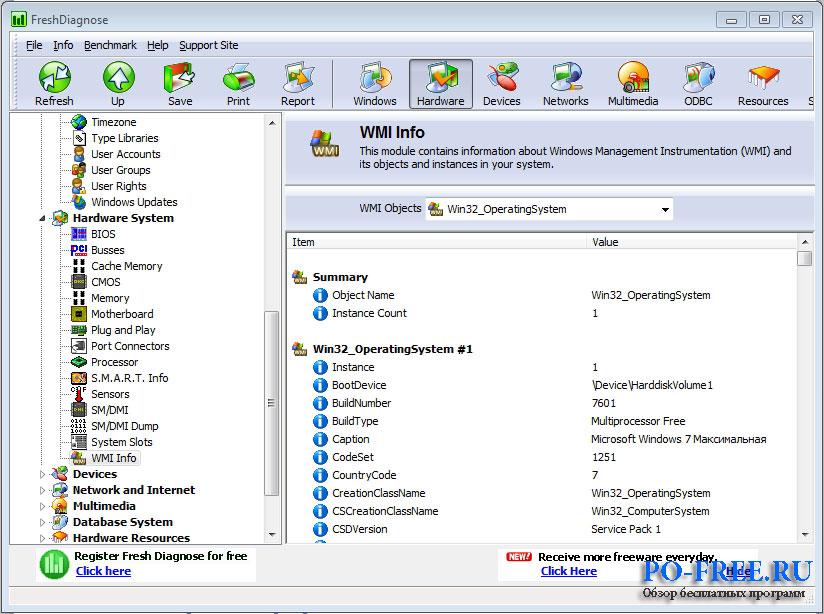824x614 pixels.
Task: Expand the Database System node
Action: click(43, 522)
